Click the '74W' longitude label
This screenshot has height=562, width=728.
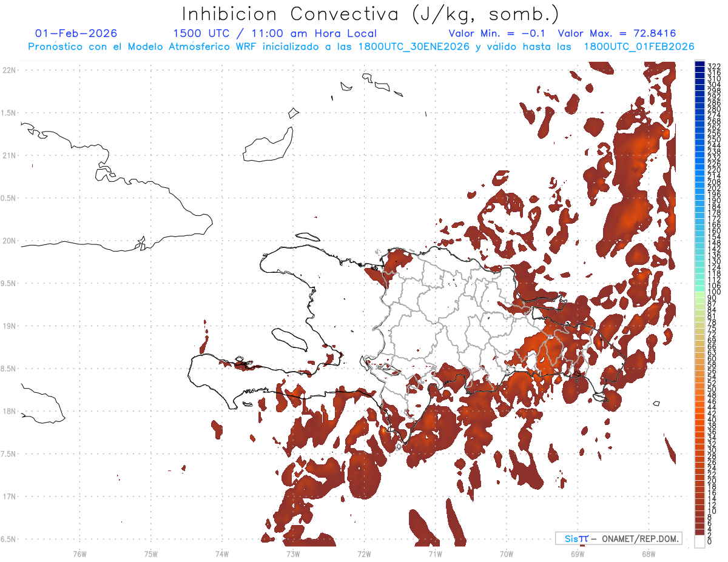click(222, 554)
